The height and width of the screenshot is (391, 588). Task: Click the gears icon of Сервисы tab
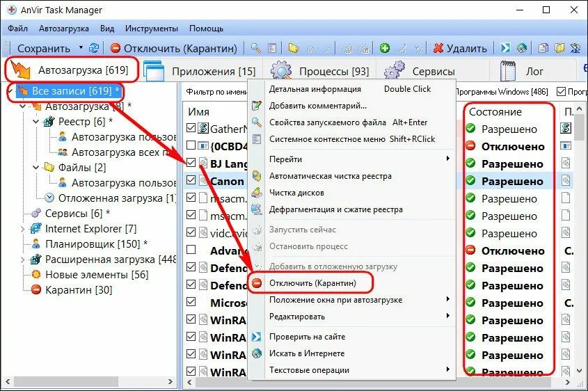point(395,70)
